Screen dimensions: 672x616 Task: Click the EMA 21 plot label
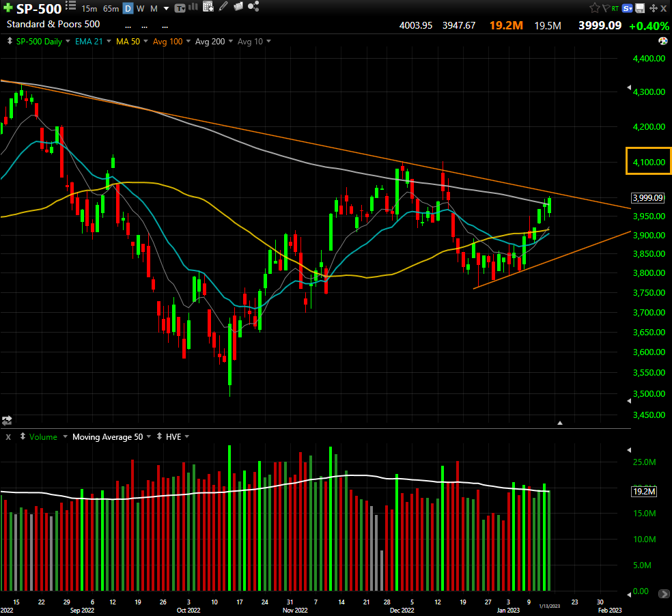tap(89, 42)
